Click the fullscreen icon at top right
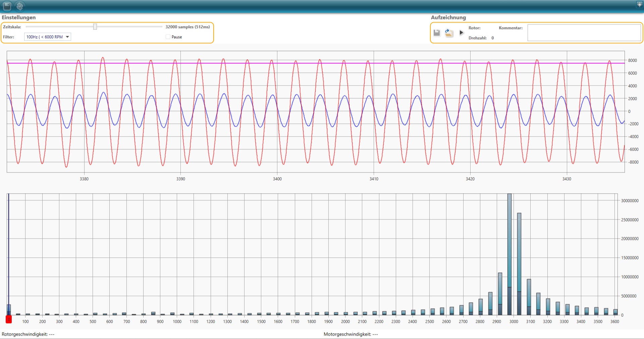 pyautogui.click(x=639, y=4)
